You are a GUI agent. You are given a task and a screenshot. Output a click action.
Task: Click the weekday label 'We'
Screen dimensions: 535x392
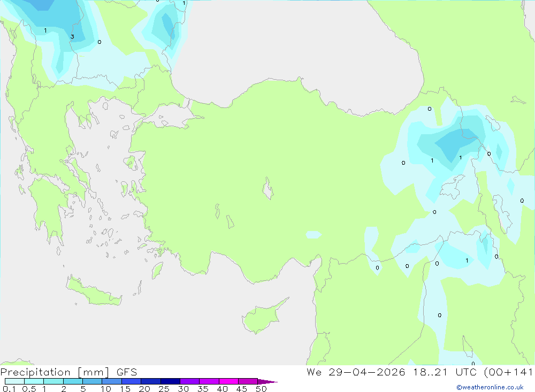(x=314, y=372)
